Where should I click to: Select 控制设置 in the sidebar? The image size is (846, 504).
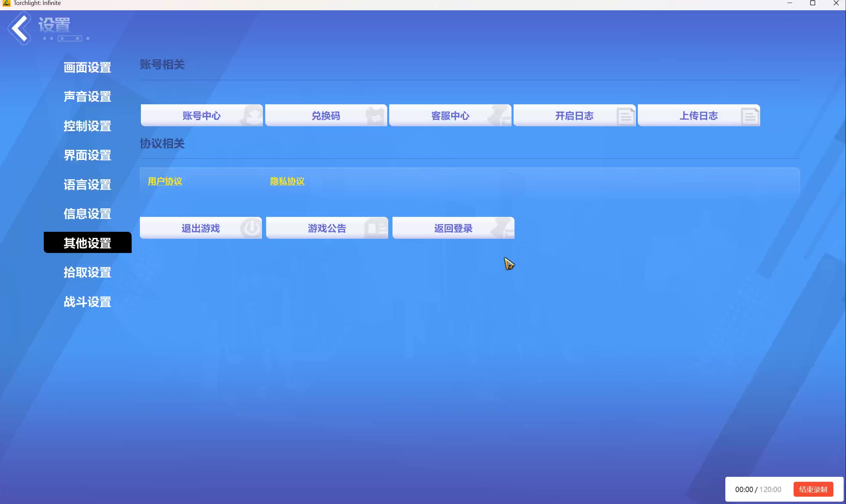point(88,126)
